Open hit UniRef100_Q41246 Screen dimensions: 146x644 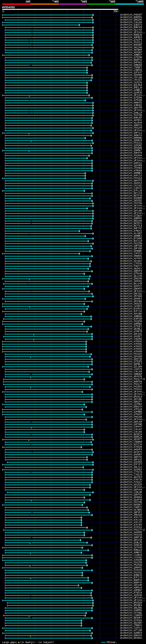[x=131, y=47]
